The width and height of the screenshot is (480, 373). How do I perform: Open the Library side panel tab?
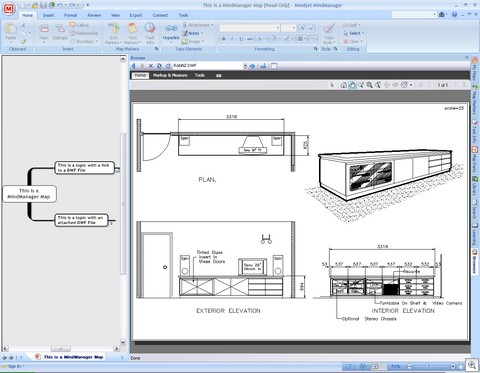coord(475,186)
